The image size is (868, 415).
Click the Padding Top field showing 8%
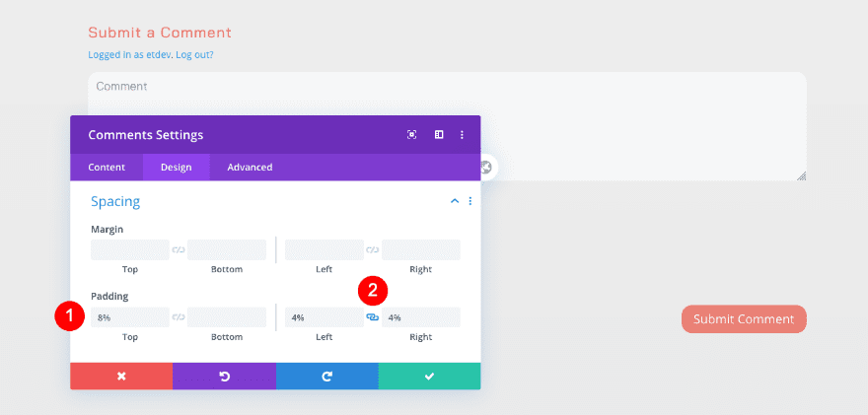(x=130, y=317)
